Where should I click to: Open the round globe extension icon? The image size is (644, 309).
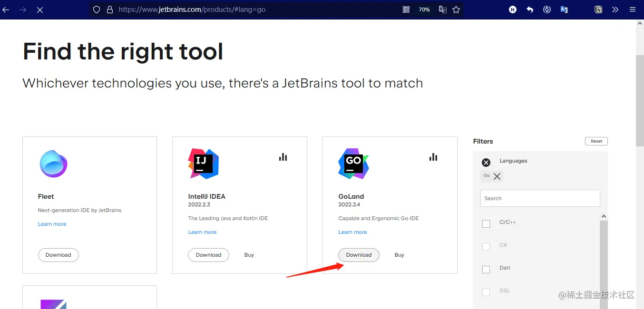click(x=547, y=10)
